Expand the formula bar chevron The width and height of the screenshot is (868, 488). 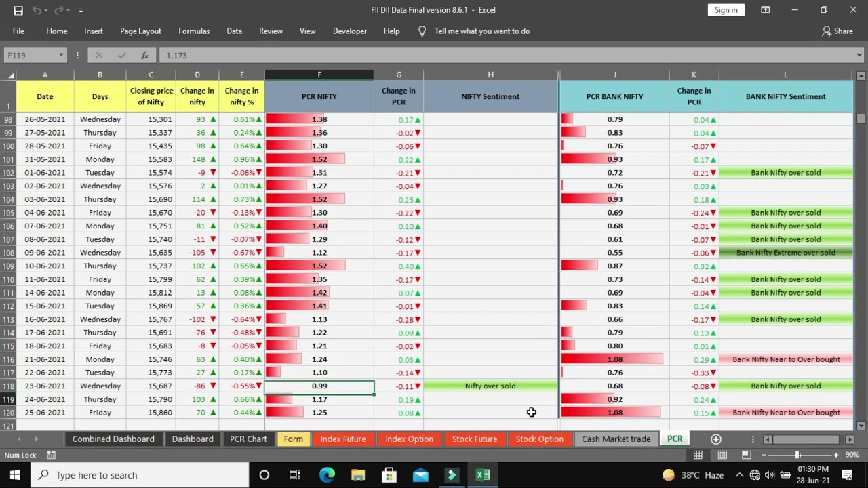(860, 56)
